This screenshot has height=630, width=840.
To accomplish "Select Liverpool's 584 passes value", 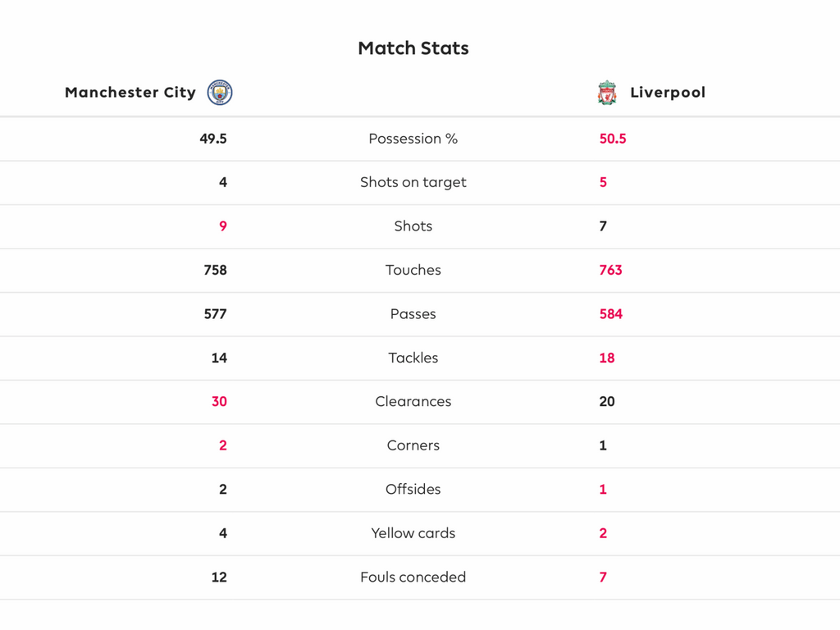I will (611, 314).
